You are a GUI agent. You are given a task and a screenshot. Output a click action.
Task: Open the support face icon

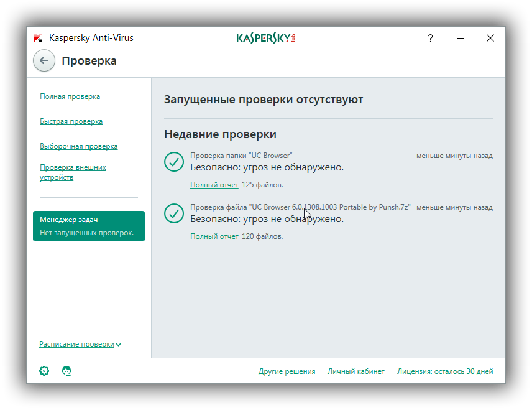click(x=66, y=371)
